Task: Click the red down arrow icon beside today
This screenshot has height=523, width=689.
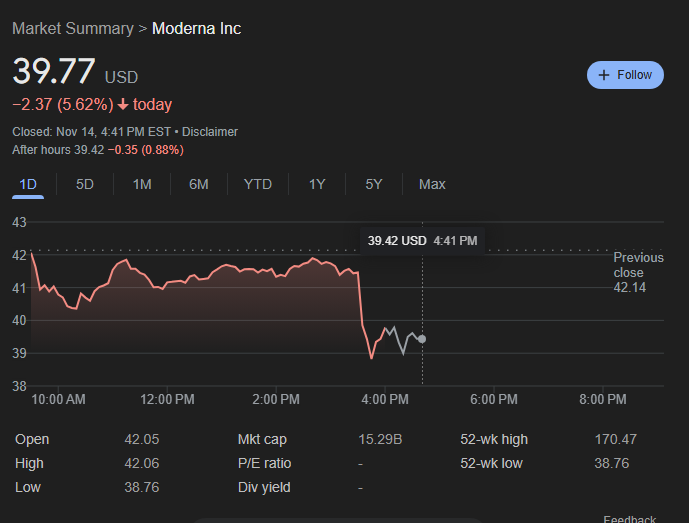Action: tap(123, 105)
